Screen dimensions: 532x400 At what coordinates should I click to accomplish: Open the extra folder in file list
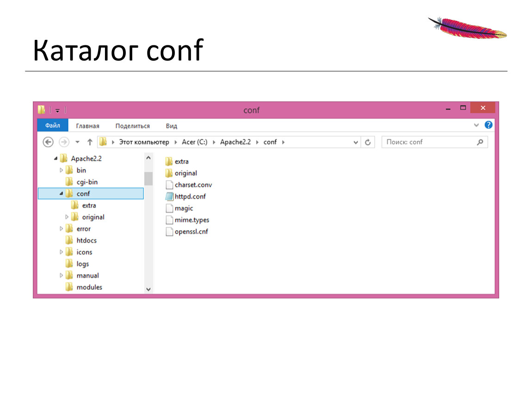[181, 162]
